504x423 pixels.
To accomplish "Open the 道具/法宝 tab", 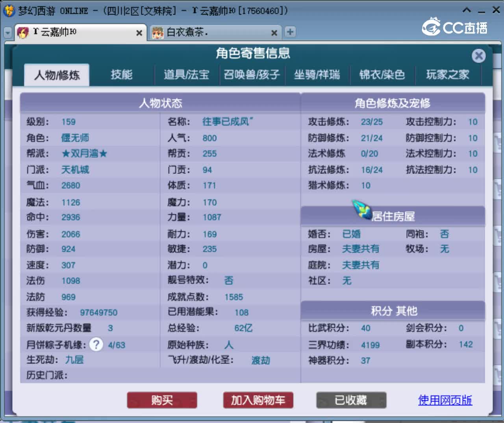I will point(186,74).
